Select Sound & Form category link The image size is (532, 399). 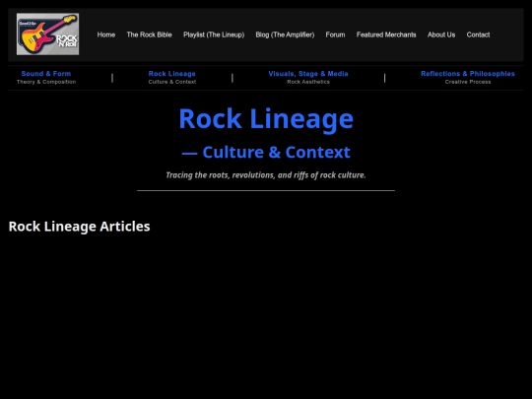[x=46, y=74]
